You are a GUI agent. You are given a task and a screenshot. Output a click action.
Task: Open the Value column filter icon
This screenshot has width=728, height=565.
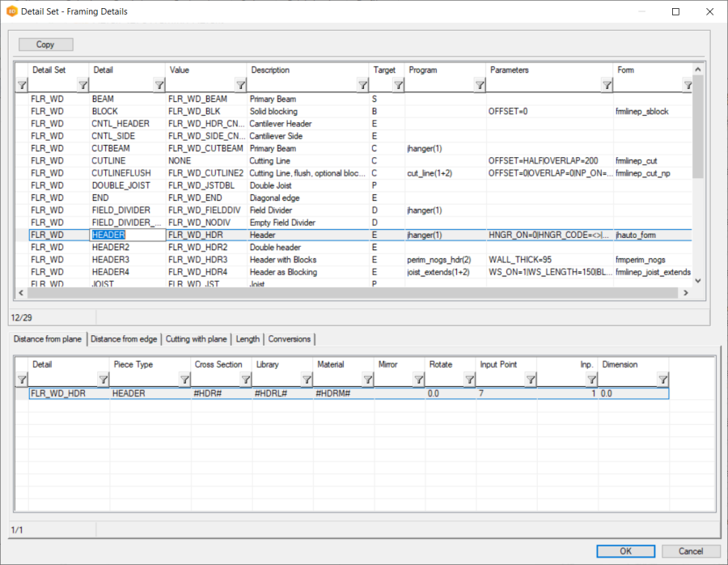pos(240,85)
